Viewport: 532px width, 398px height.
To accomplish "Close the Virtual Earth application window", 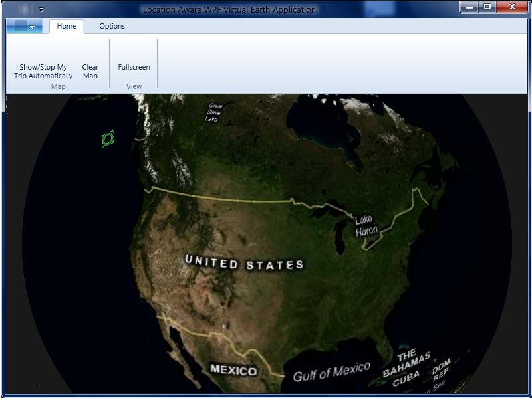I will pos(512,7).
